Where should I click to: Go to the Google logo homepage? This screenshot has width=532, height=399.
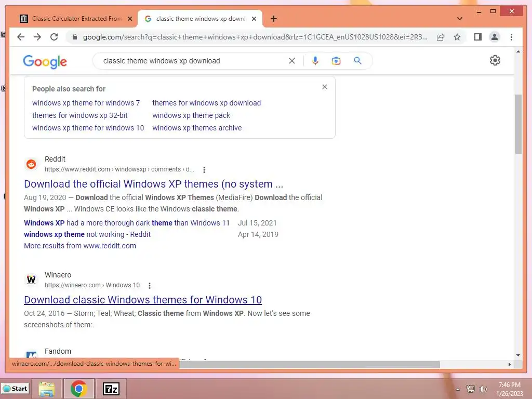(45, 61)
